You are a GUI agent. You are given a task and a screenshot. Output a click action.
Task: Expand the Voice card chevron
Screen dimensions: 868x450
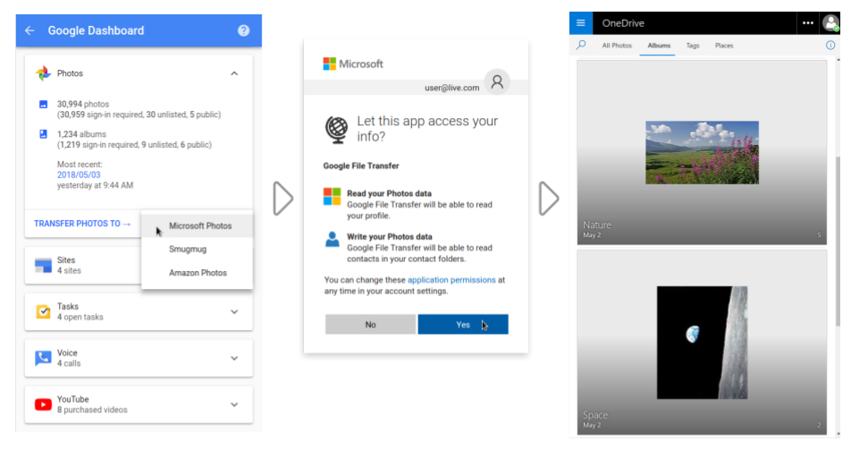coord(234,358)
